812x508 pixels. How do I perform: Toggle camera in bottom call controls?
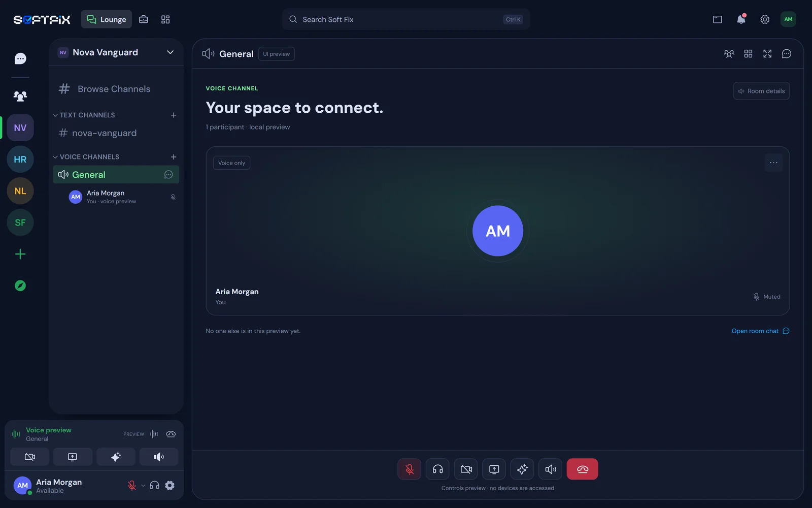pyautogui.click(x=466, y=469)
